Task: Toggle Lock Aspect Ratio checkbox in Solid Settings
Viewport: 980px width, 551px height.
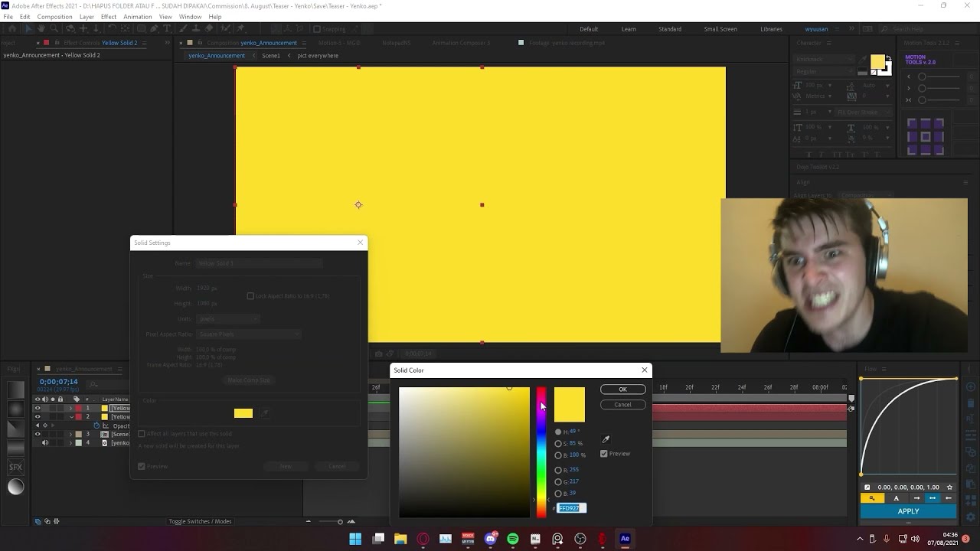Action: pos(250,296)
